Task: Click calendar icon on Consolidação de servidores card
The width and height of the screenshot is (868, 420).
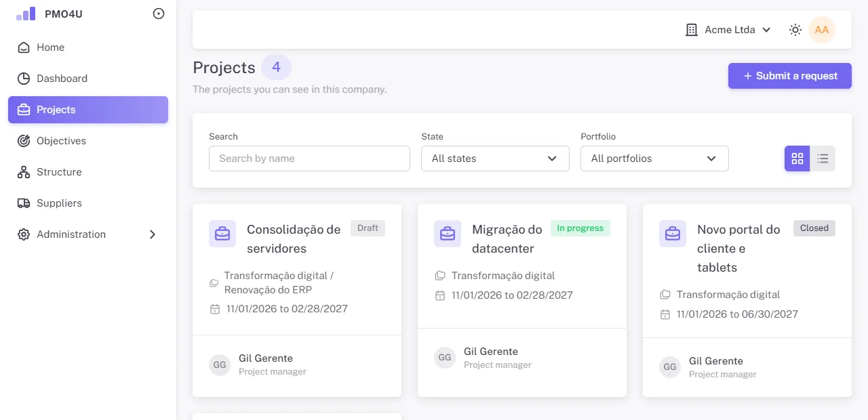Action: click(x=215, y=309)
